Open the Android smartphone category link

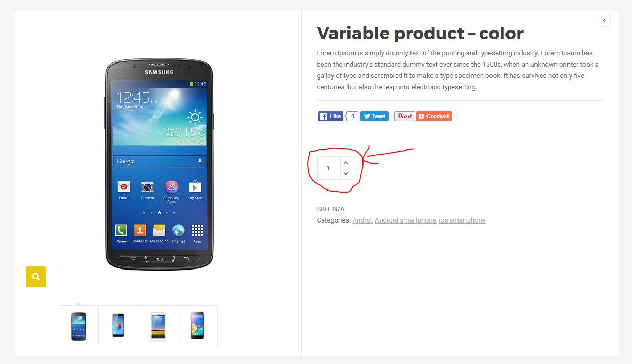coord(405,220)
